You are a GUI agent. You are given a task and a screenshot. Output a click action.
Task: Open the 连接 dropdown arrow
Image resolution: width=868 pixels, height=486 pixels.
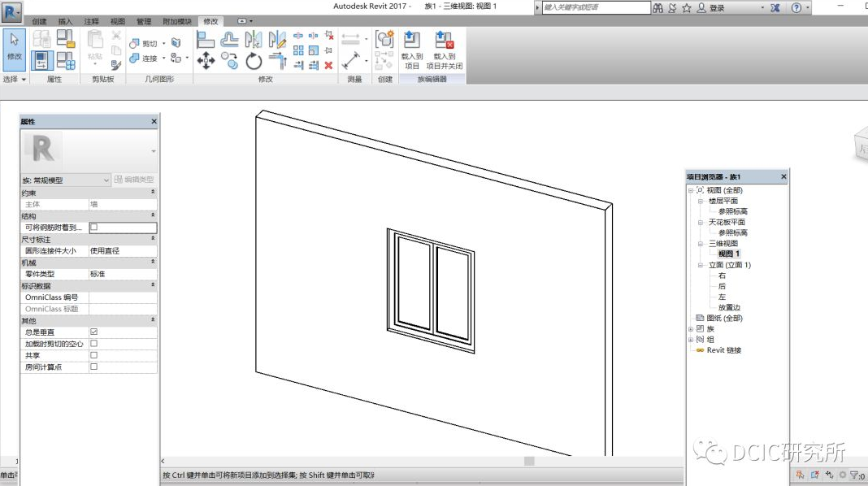[x=164, y=58]
